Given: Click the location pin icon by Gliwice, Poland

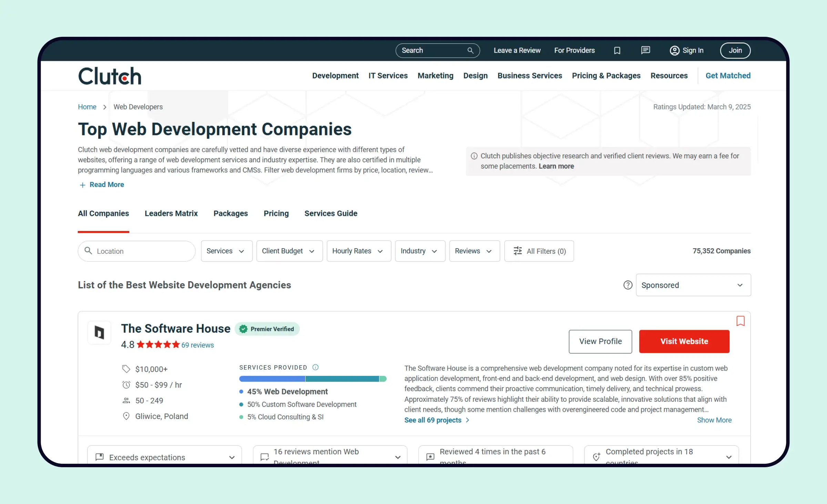Looking at the screenshot, I should [126, 416].
